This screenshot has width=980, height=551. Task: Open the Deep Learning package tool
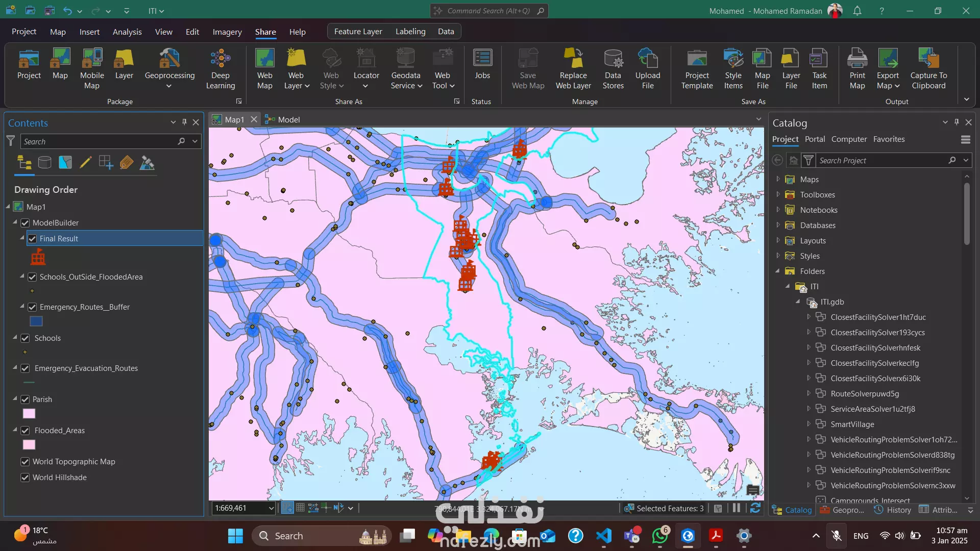click(220, 68)
